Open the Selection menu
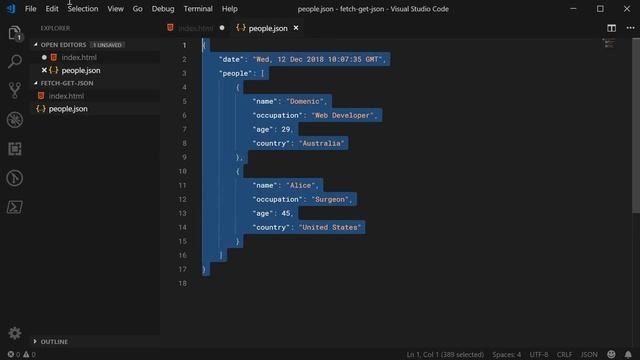The image size is (640, 360). click(x=83, y=9)
